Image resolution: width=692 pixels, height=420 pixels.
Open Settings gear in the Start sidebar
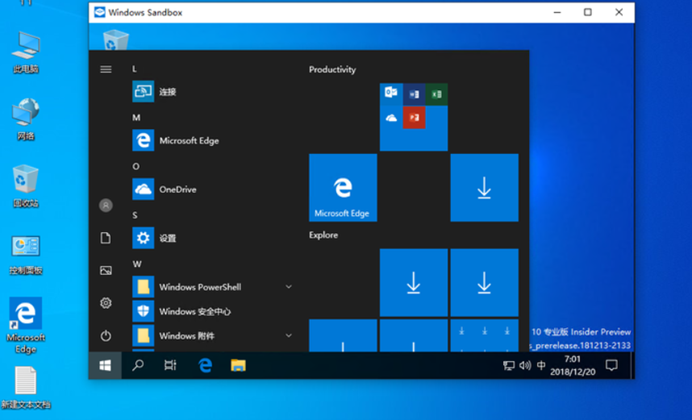coord(105,303)
